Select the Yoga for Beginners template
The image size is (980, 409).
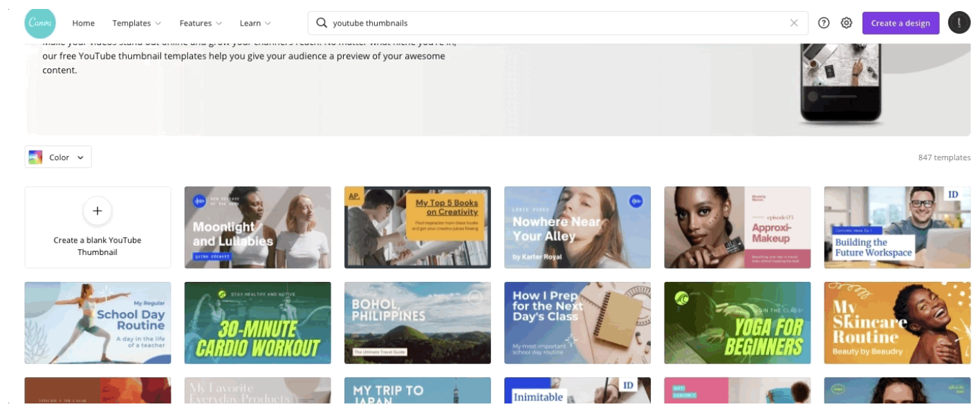737,323
